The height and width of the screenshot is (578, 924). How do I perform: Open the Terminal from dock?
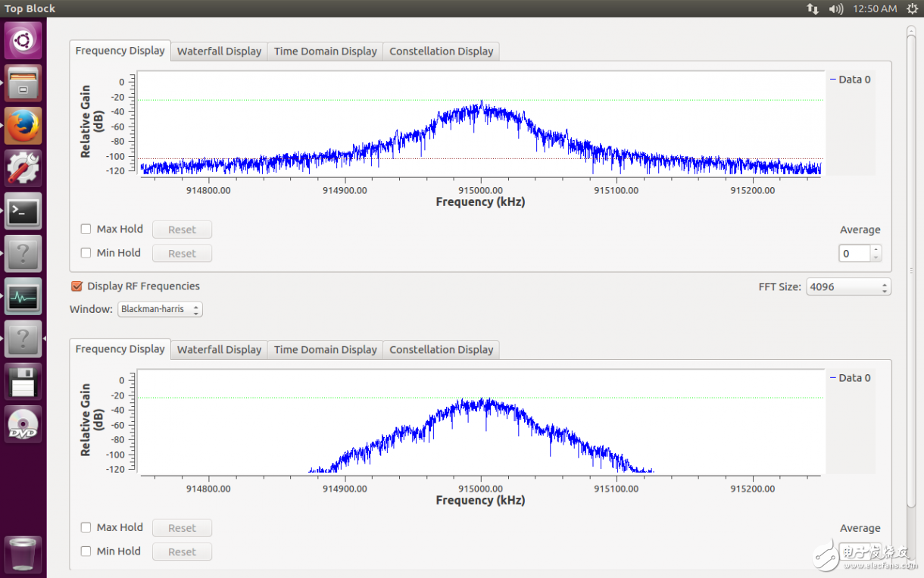[23, 211]
